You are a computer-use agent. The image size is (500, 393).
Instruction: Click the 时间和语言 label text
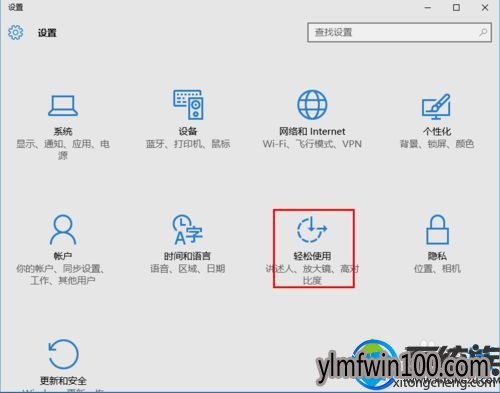[x=187, y=256]
